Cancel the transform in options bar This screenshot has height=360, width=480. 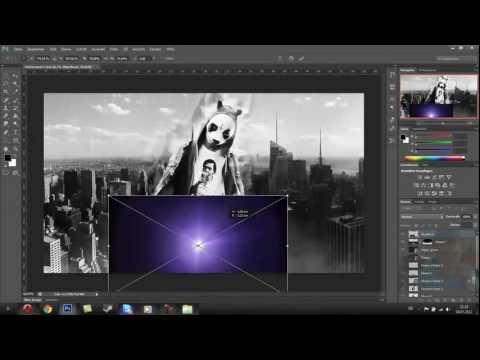291,59
